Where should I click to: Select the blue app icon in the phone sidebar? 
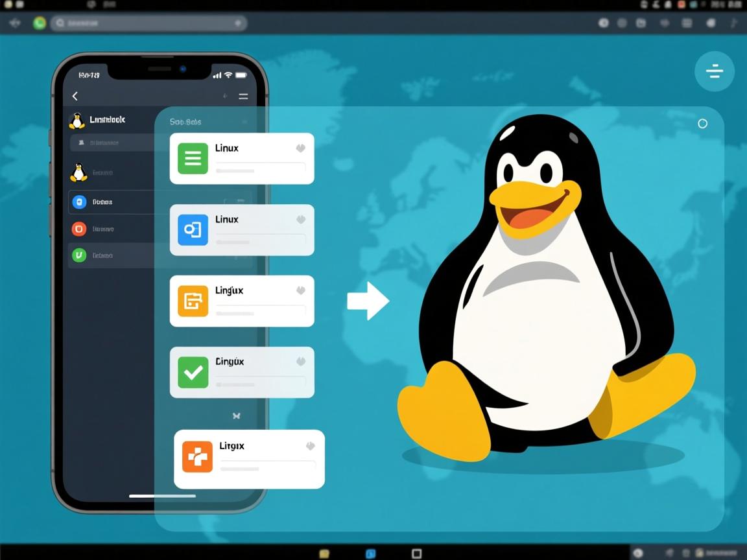tap(78, 202)
